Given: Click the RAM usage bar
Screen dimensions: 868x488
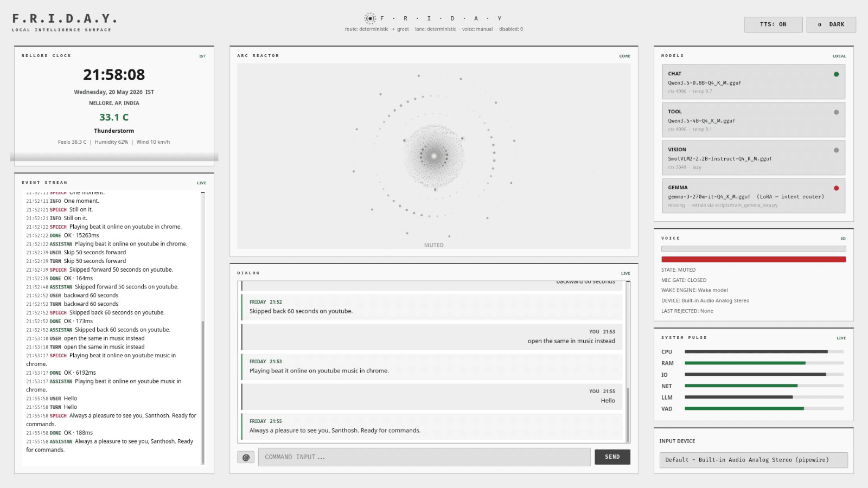Looking at the screenshot, I should (764, 363).
